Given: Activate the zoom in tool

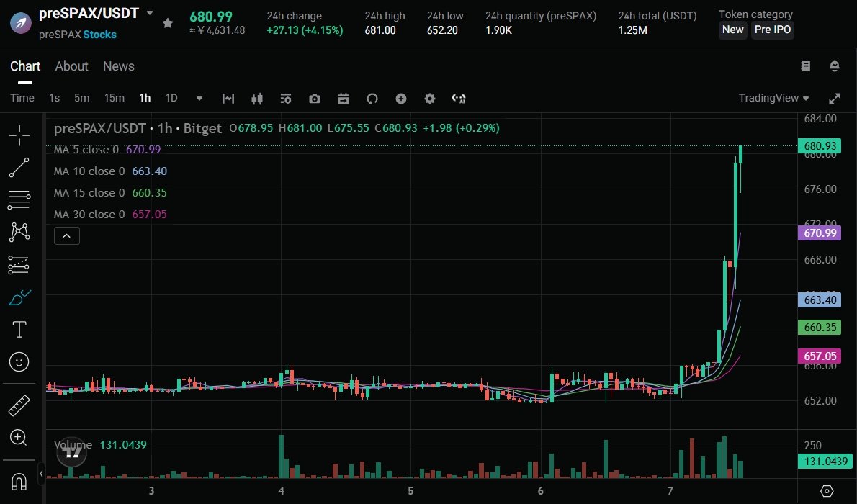Looking at the screenshot, I should coord(19,437).
